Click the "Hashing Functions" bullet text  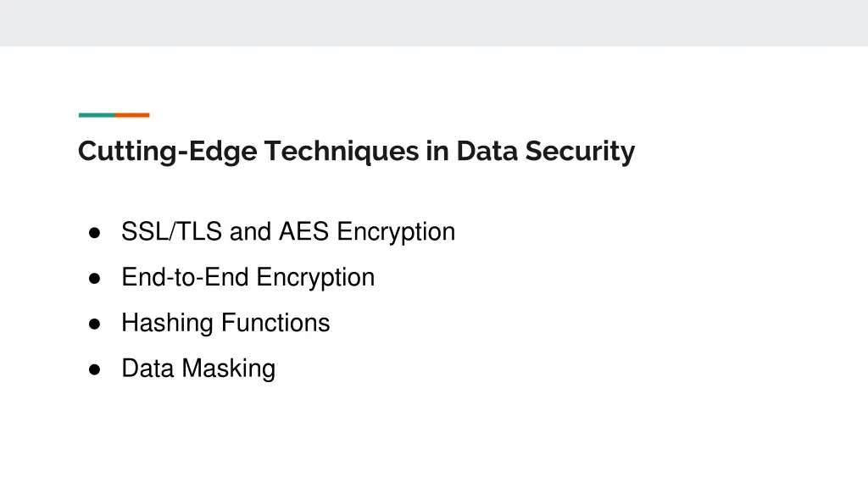pyautogui.click(x=225, y=323)
